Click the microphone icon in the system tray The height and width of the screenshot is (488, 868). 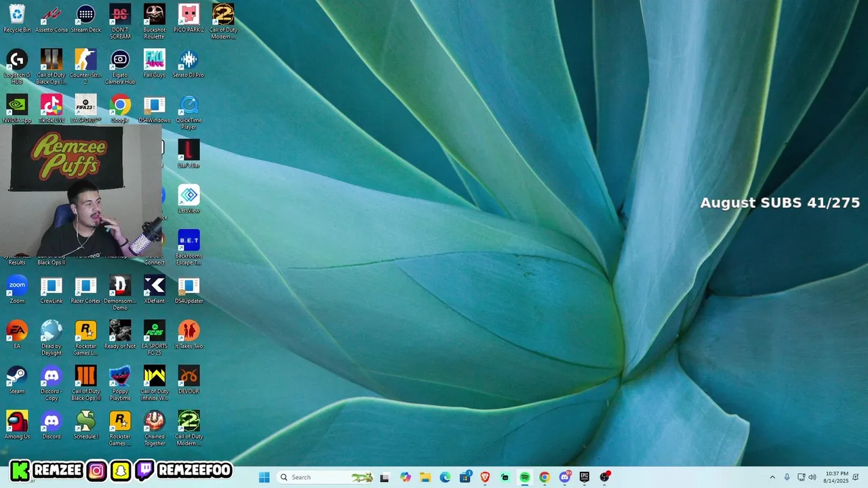pyautogui.click(x=787, y=477)
